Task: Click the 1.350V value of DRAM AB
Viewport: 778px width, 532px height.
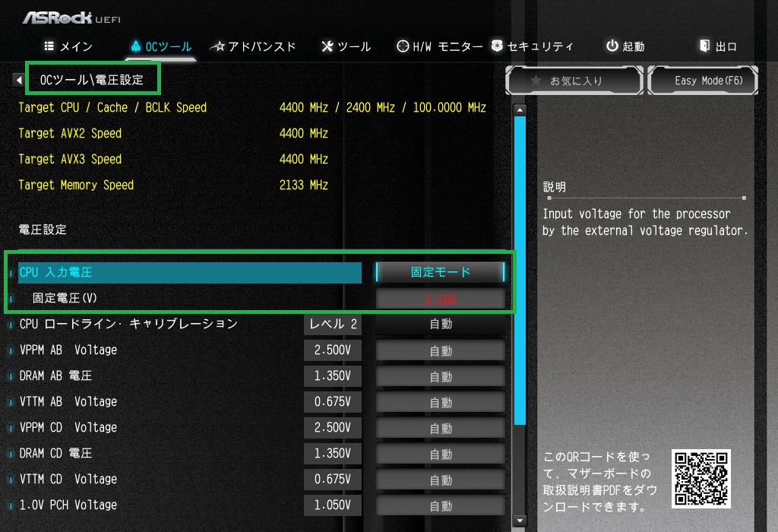Action: click(333, 375)
